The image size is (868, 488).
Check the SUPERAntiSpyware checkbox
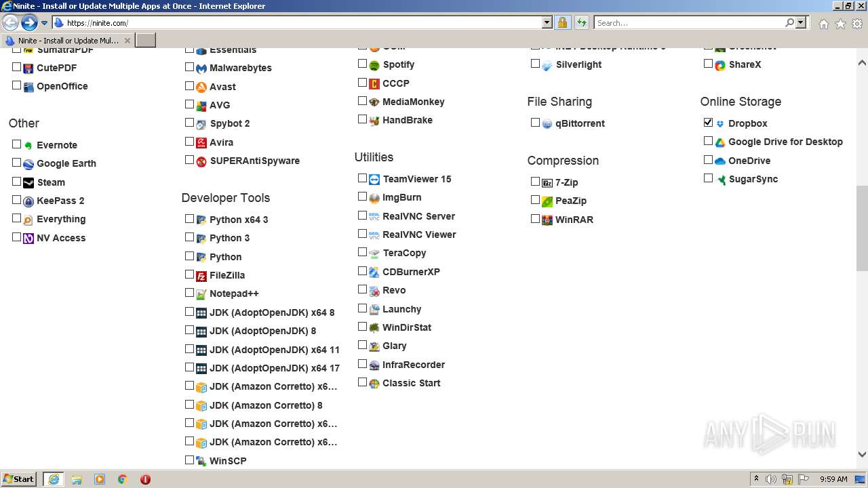click(189, 160)
